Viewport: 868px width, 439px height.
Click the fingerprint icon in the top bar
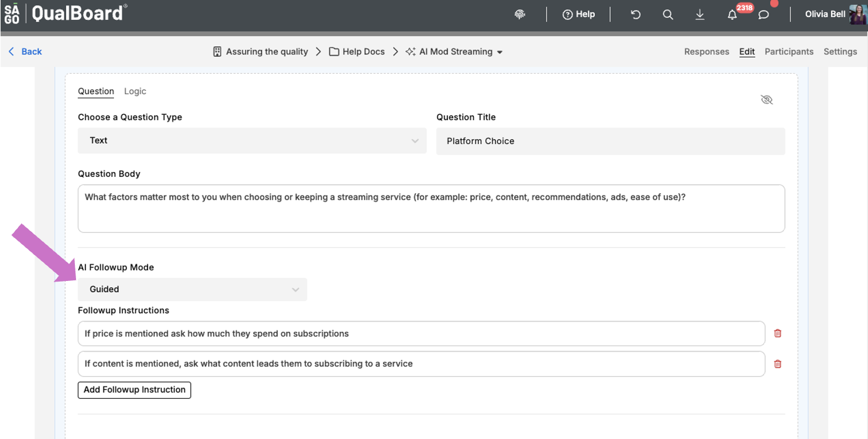point(519,14)
